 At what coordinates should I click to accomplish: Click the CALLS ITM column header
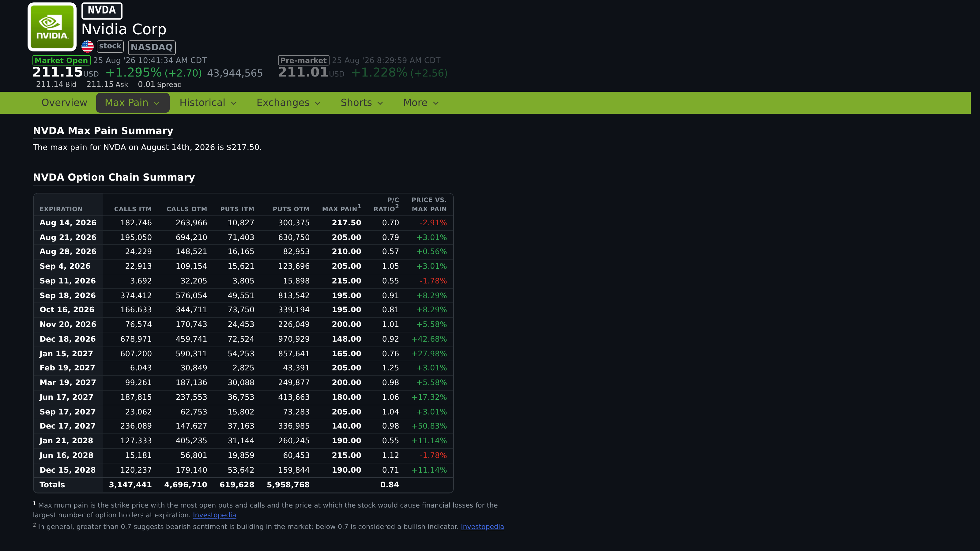(133, 209)
